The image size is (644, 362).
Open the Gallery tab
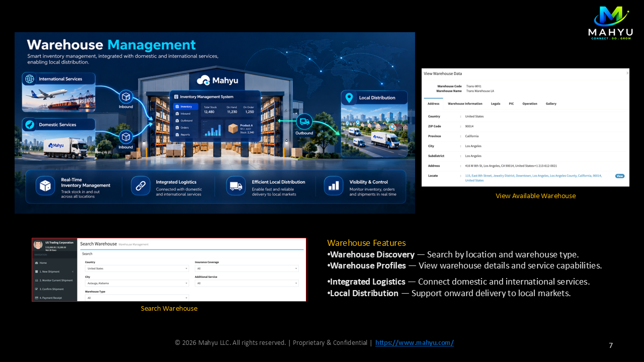click(x=551, y=104)
